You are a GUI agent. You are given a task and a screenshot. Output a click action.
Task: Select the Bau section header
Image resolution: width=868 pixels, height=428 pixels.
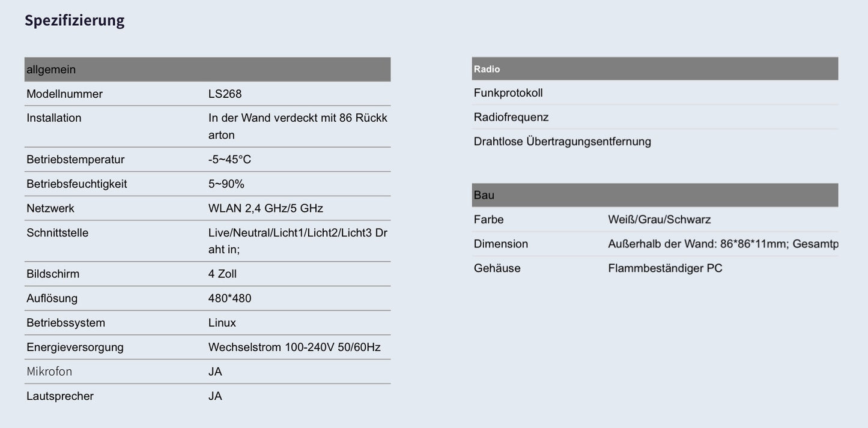(484, 195)
